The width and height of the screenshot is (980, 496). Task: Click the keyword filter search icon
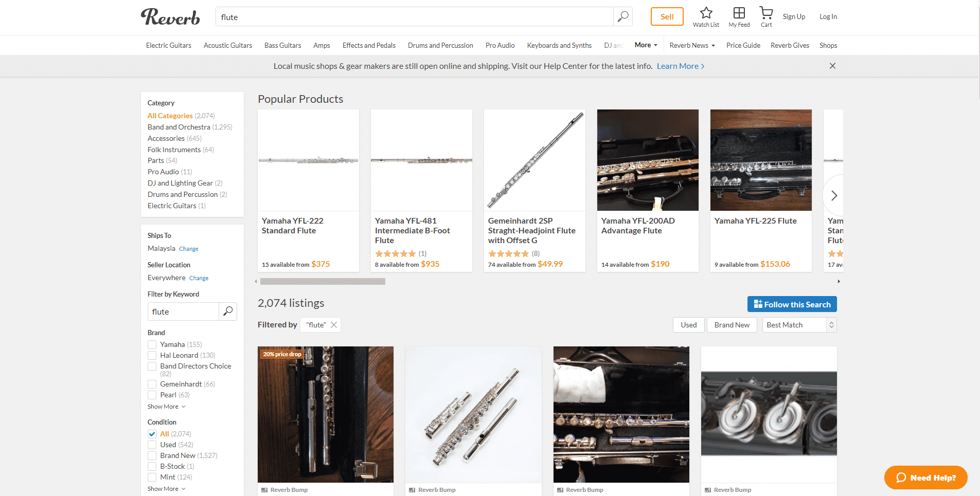[228, 311]
